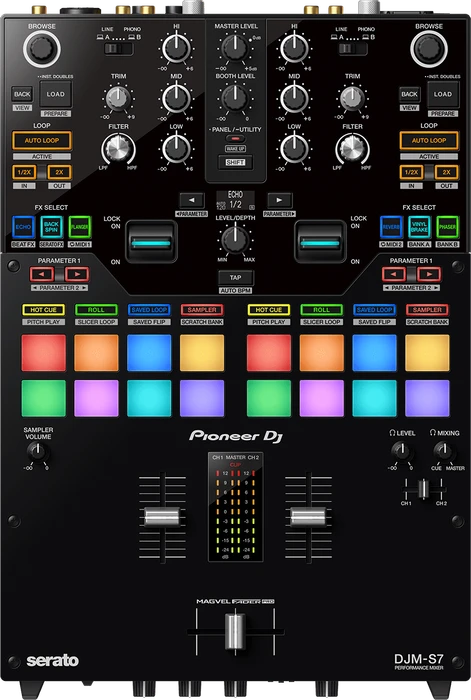This screenshot has width=471, height=700.
Task: Grab the CH2 channel fader
Action: click(308, 517)
